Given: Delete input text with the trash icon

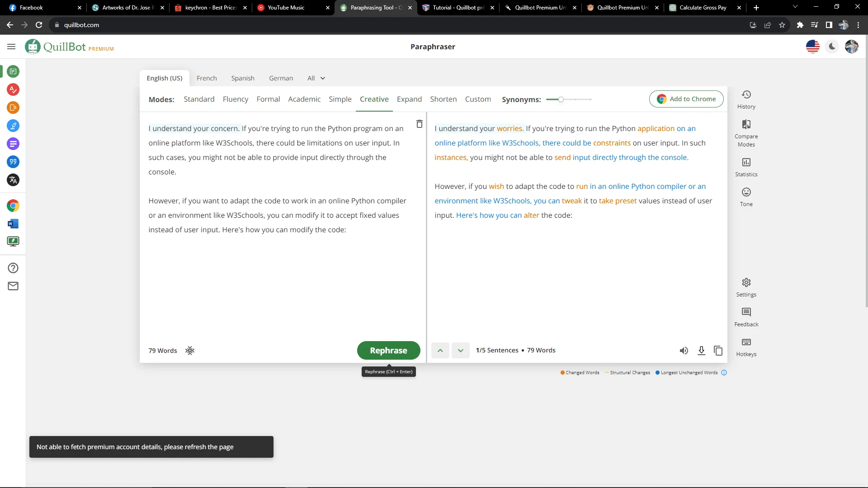Looking at the screenshot, I should tap(419, 124).
